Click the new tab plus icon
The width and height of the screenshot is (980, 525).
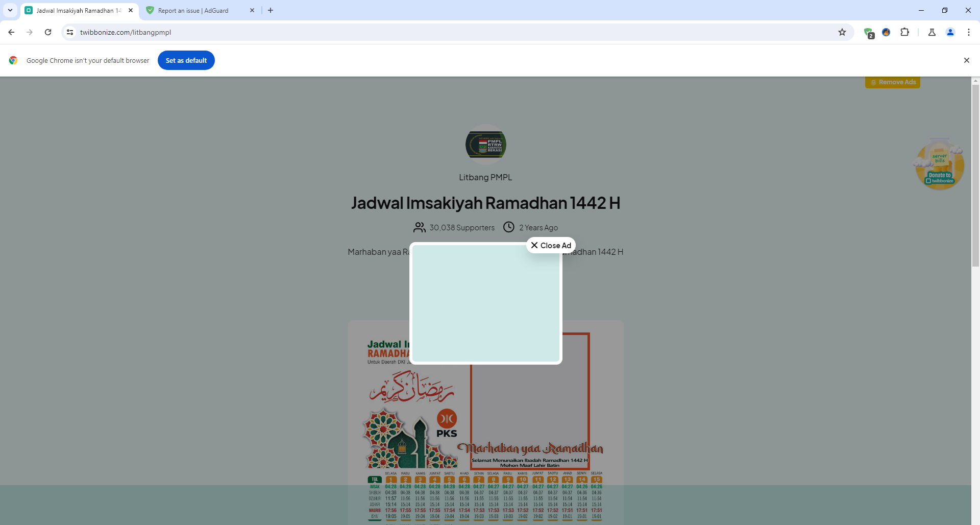pos(271,10)
